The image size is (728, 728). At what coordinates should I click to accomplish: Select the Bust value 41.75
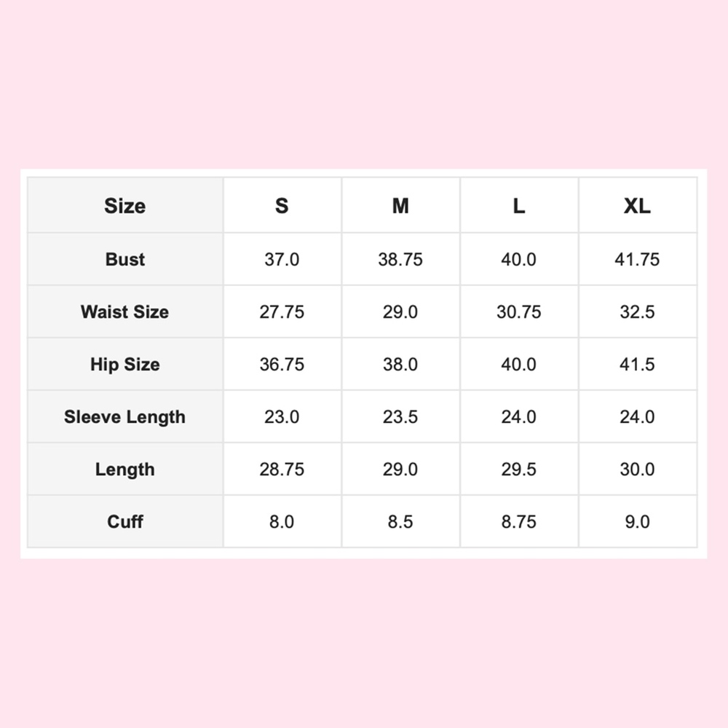click(x=637, y=259)
